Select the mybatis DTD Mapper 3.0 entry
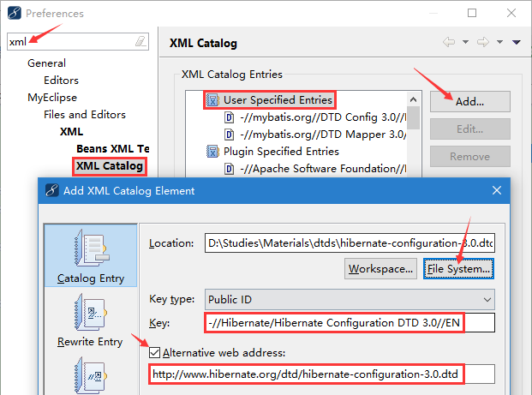 pyautogui.click(x=323, y=135)
